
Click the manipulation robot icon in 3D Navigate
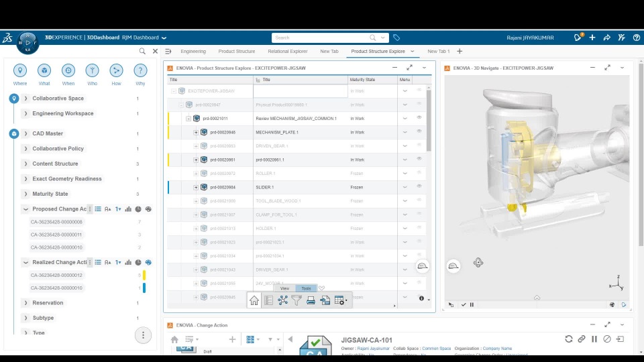point(478,263)
